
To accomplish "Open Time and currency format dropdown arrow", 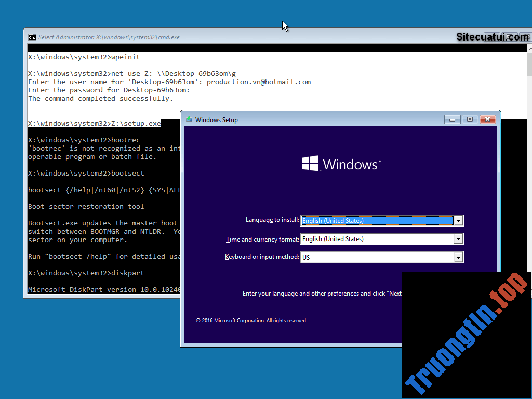I will 458,239.
